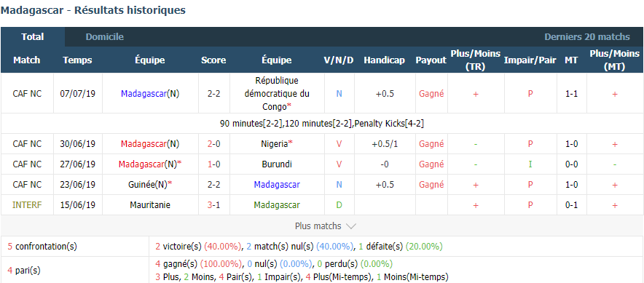Open Mauritanie team link
Image resolution: width=644 pixels, height=283 pixels.
[149, 204]
